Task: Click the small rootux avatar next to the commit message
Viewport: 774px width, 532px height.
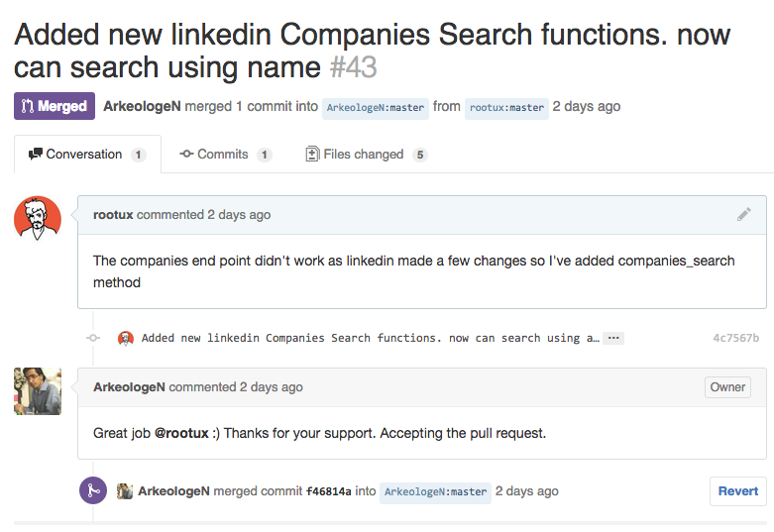Action: coord(126,338)
